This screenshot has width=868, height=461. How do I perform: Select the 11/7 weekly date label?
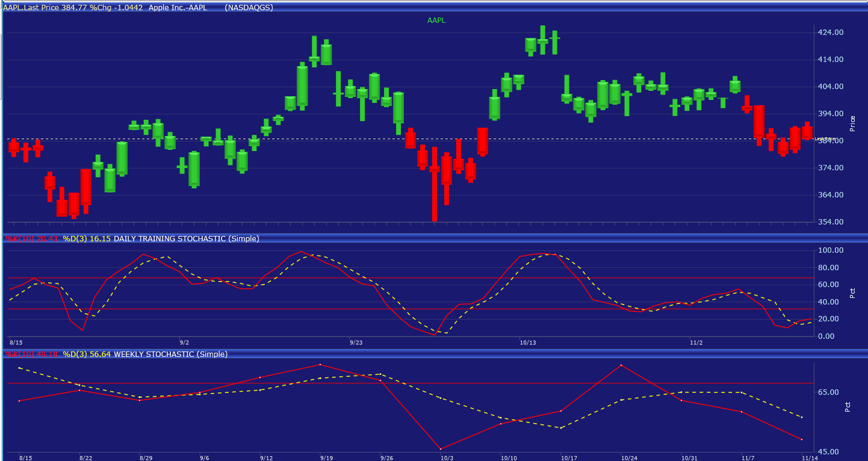(x=748, y=458)
